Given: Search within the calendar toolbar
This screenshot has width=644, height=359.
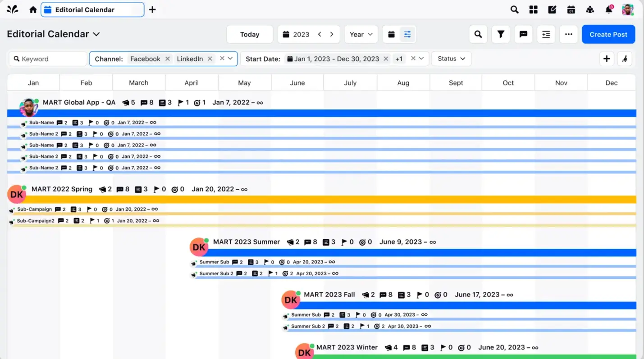Looking at the screenshot, I should [x=478, y=34].
